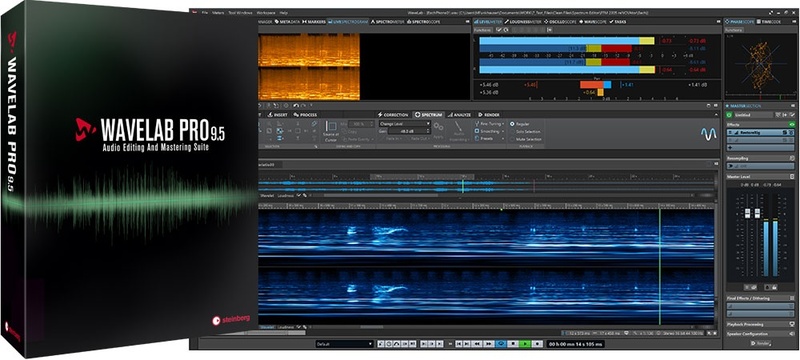
Task: Switch to the Timecode tab
Action: (769, 22)
